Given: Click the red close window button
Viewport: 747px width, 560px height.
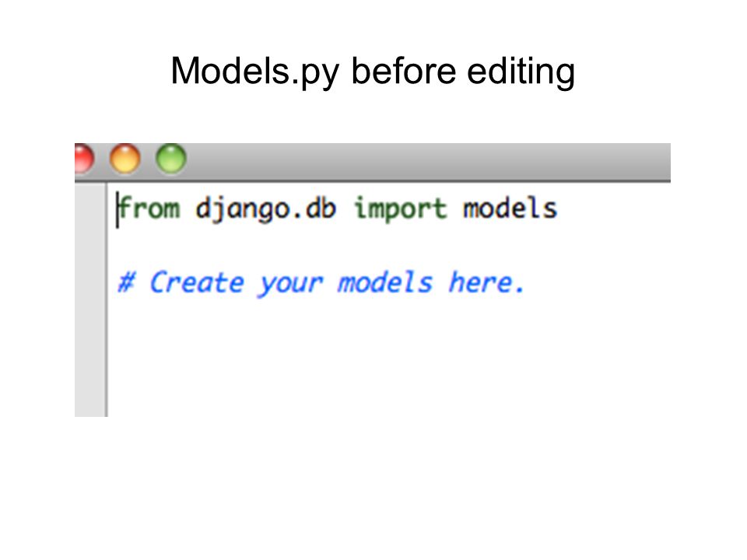Looking at the screenshot, I should pos(83,159).
